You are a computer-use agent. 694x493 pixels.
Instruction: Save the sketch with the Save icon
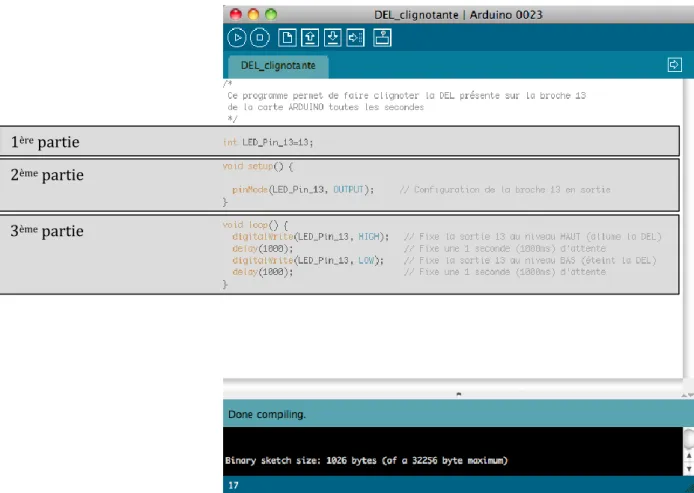(333, 38)
